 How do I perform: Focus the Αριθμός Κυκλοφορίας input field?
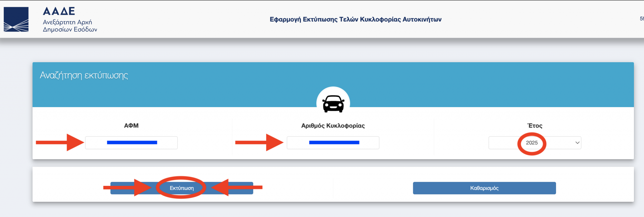(333, 143)
